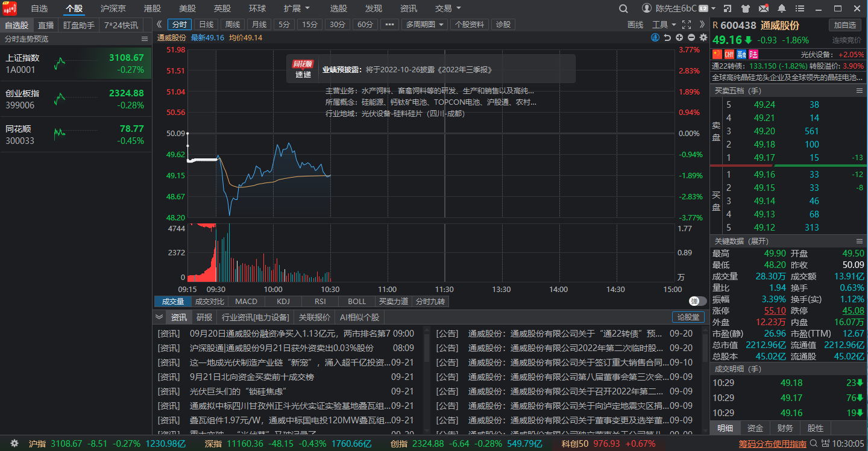This screenshot has width=868, height=451.
Task: Expand 关键数据（展开）section
Action: 741,241
